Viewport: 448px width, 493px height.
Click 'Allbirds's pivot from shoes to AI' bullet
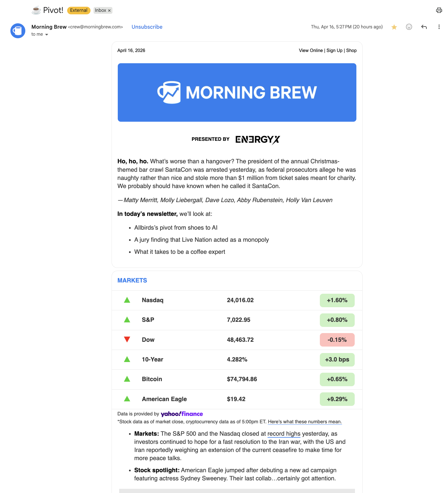[176, 228]
